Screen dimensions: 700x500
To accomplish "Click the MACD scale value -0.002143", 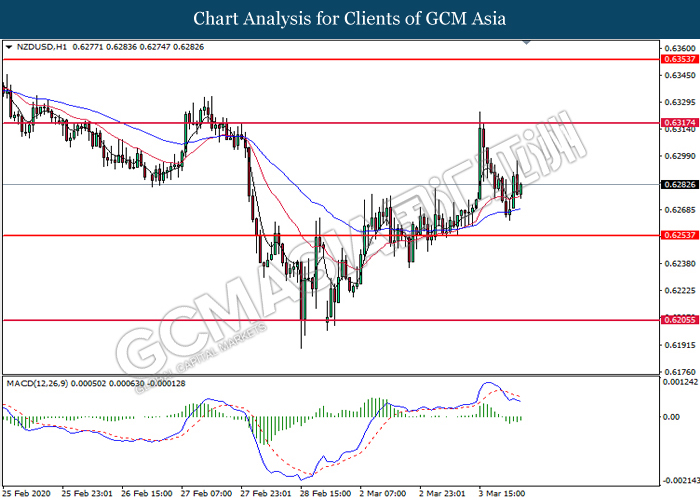I will [680, 481].
